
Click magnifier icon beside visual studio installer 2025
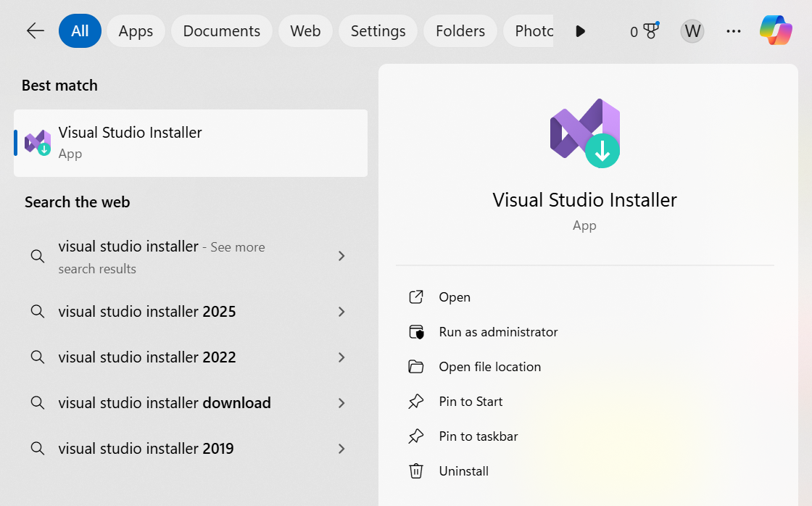click(37, 312)
